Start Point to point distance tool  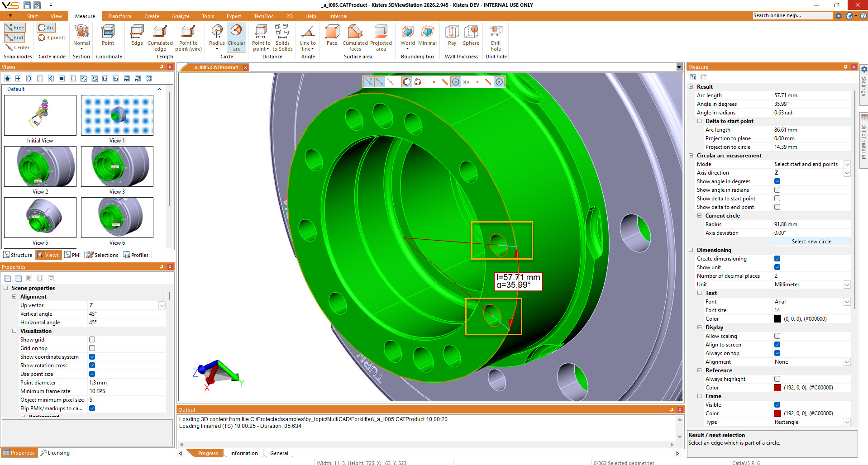pos(261,38)
